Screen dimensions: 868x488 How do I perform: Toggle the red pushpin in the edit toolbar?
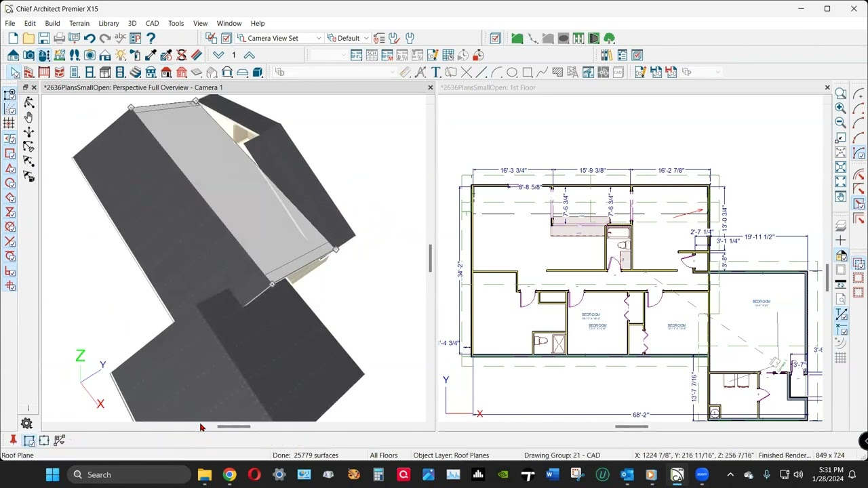[x=13, y=441]
